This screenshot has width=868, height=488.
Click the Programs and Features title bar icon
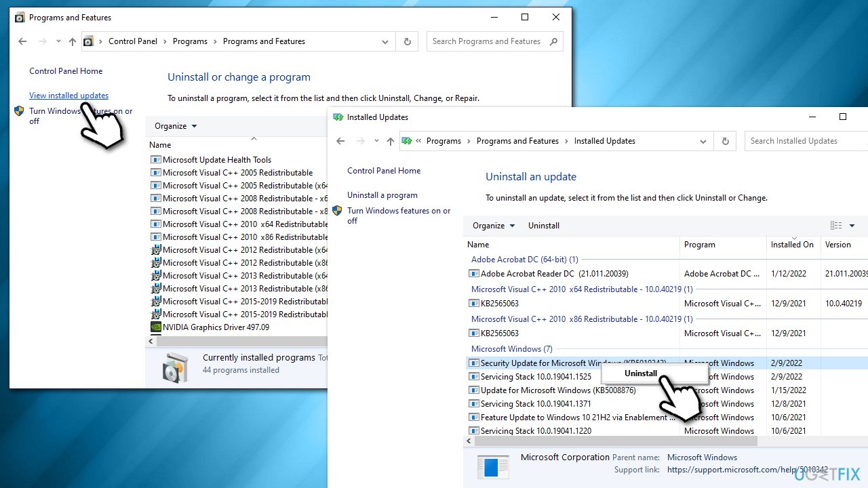coord(20,18)
